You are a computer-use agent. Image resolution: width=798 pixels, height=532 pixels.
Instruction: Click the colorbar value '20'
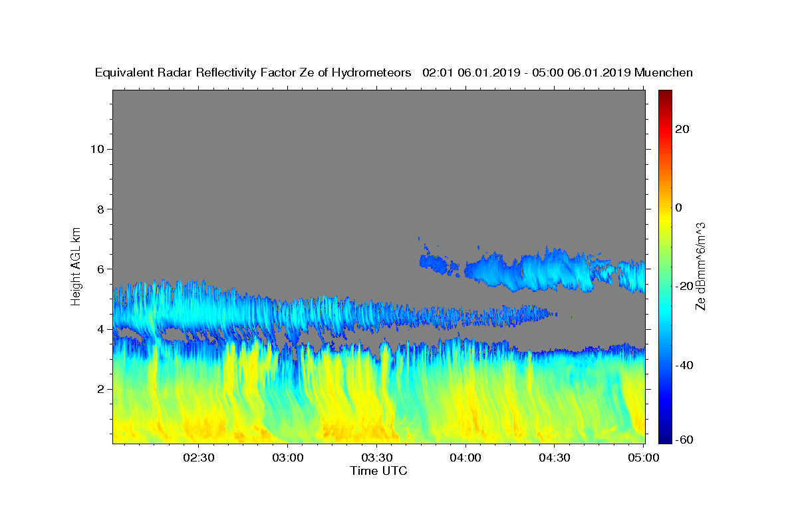[x=682, y=129]
